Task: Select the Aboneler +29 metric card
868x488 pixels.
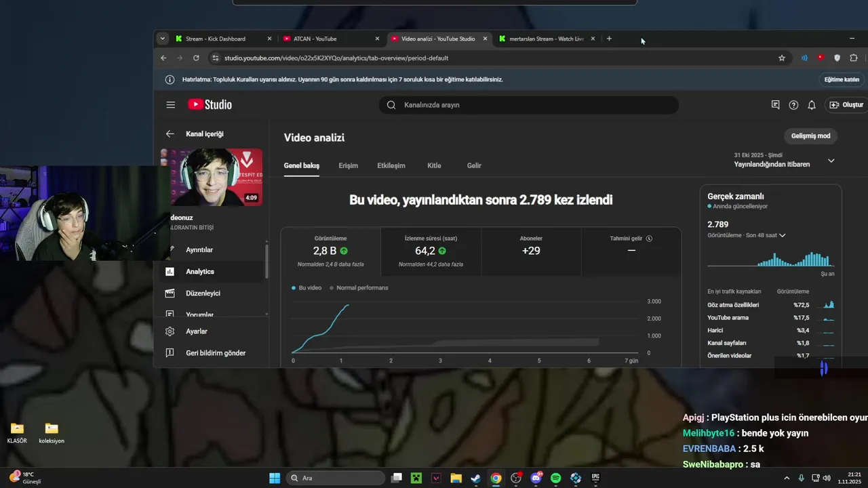Action: pyautogui.click(x=531, y=252)
